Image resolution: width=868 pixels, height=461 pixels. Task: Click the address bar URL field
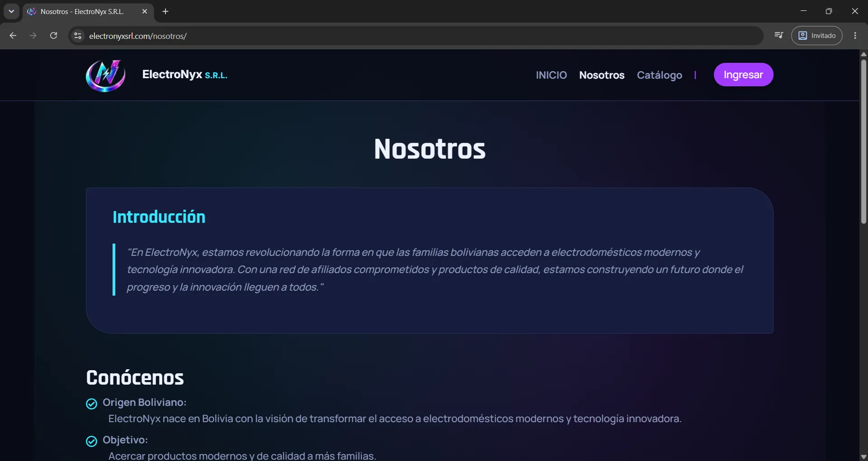click(x=416, y=36)
